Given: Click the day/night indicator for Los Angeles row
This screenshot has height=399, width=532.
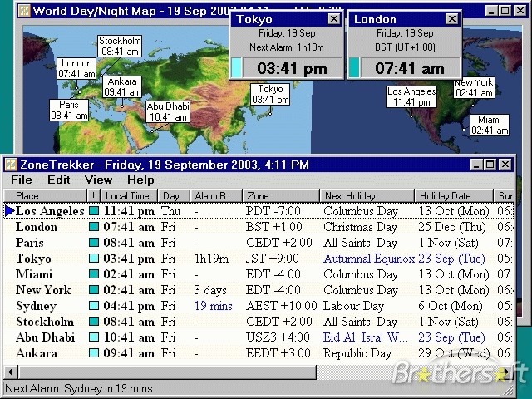Looking at the screenshot, I should coord(94,211).
